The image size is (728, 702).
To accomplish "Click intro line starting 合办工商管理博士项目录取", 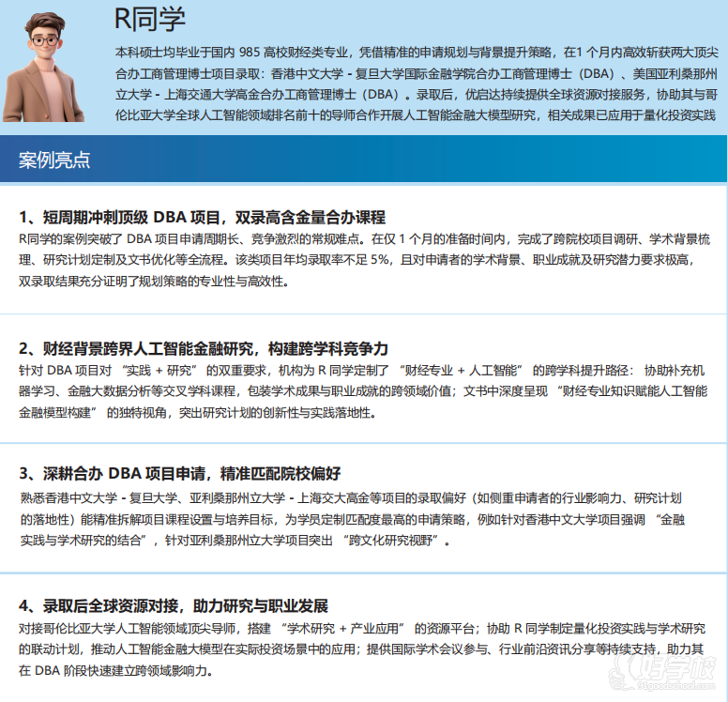I will click(417, 73).
